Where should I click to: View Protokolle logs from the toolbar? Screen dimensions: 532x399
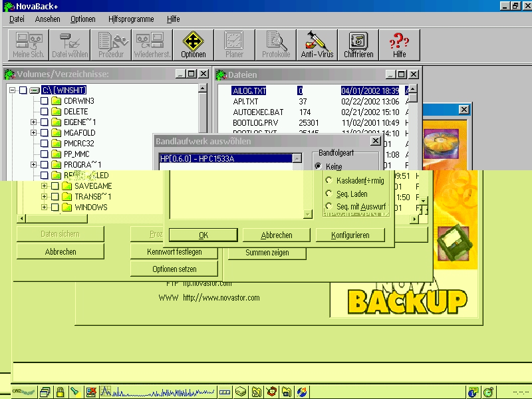[276, 45]
